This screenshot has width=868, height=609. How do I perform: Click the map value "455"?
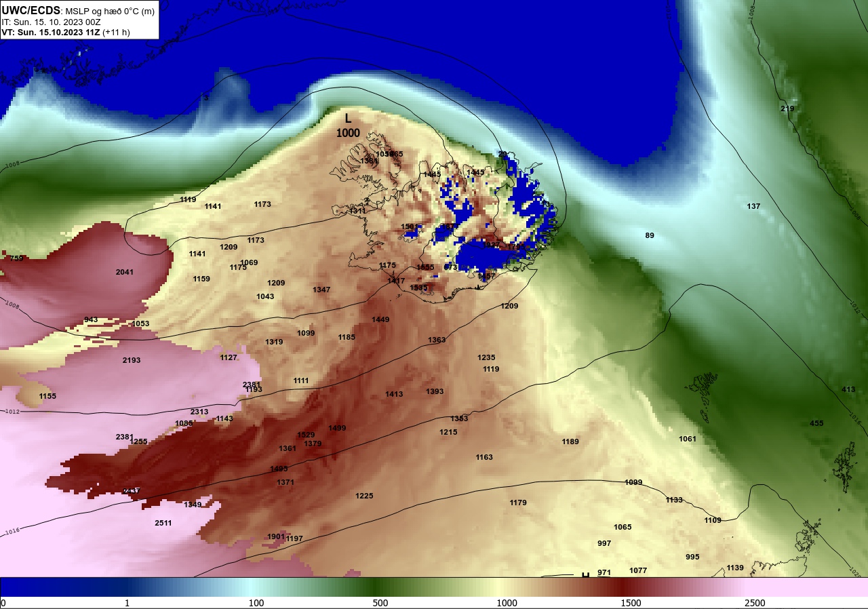click(x=816, y=423)
